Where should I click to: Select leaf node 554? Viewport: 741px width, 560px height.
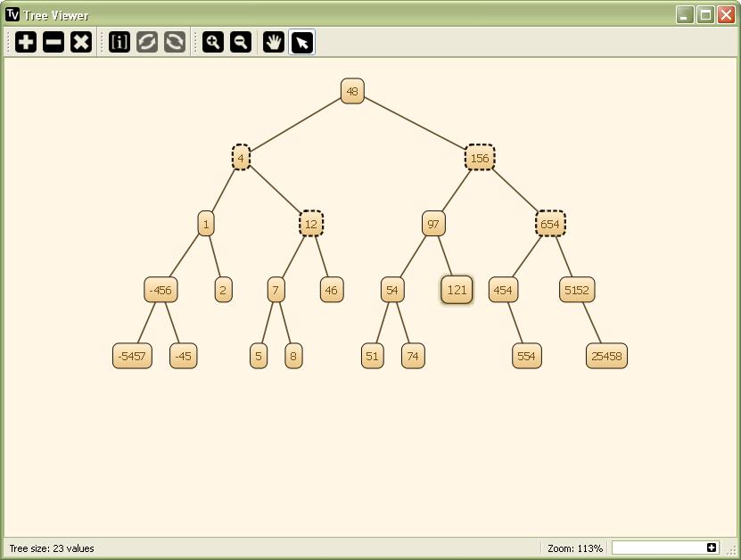[x=527, y=356]
